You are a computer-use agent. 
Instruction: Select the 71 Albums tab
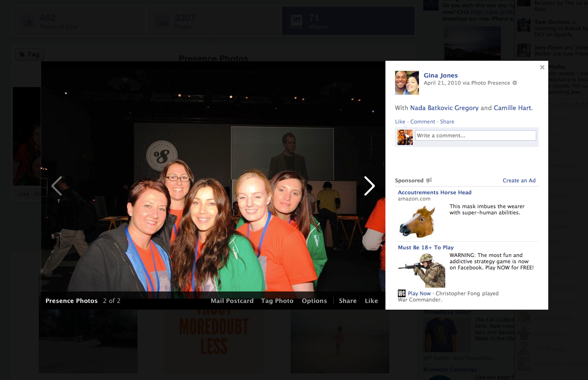(348, 21)
